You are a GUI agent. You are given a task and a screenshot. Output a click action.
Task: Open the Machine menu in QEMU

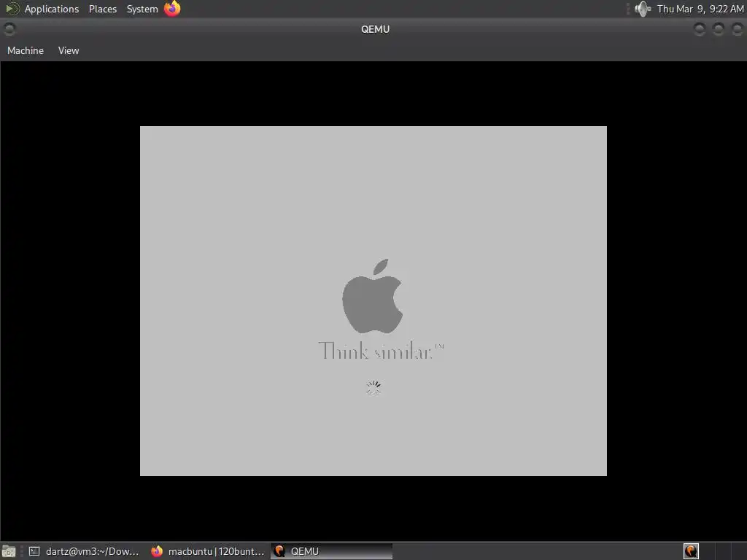26,50
